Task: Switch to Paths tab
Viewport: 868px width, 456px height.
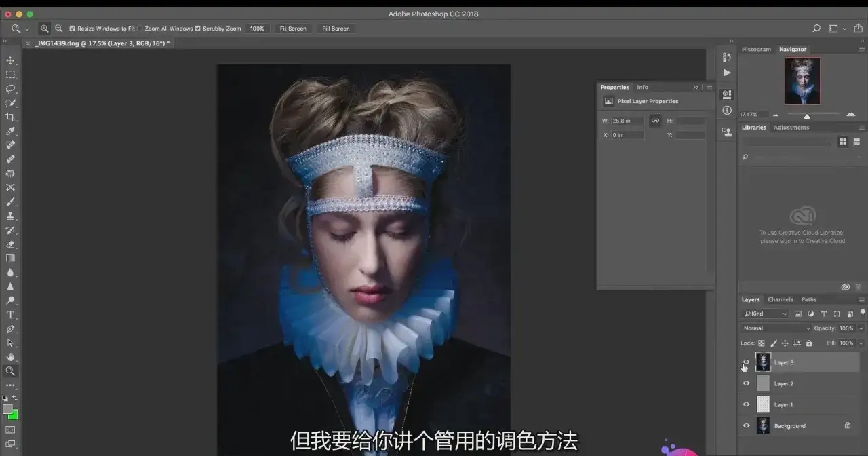Action: coord(809,299)
